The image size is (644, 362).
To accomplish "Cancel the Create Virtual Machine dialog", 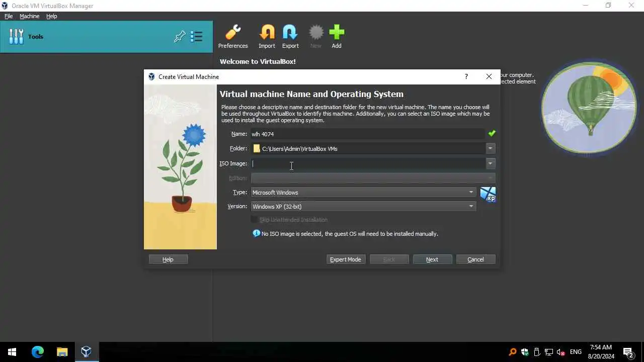I will [x=475, y=259].
